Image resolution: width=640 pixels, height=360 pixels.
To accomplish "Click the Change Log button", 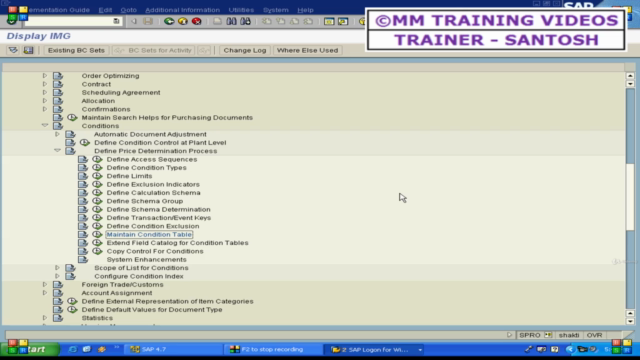I will (244, 50).
